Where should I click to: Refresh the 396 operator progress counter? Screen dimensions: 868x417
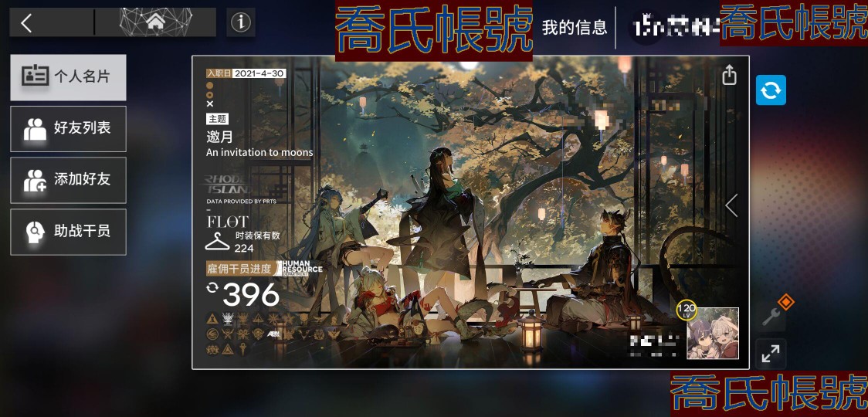[212, 287]
